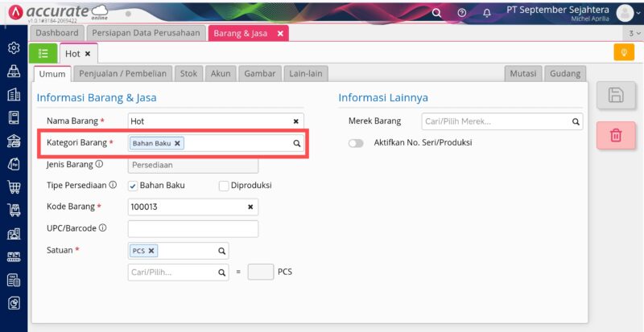The image size is (644, 332).
Task: Click the UPC/Barcode input field
Action: [x=193, y=229]
